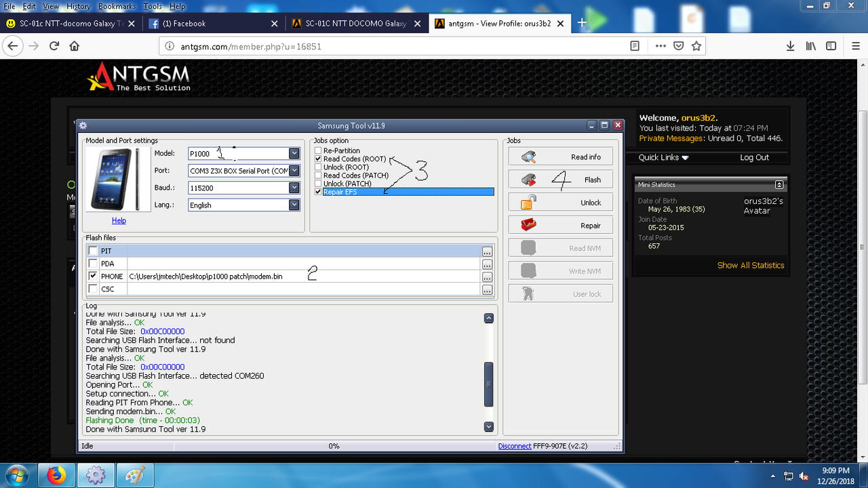Close the antgsm View Profile tab

[x=561, y=23]
